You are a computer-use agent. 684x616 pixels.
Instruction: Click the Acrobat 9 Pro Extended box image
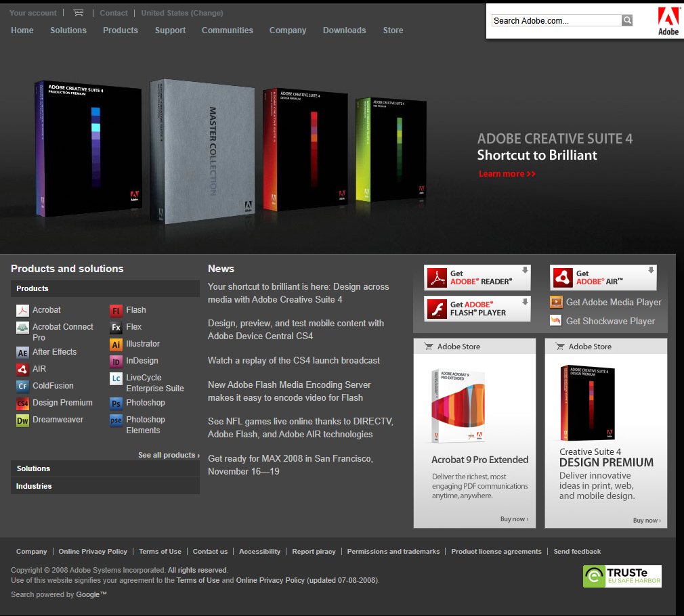458,405
